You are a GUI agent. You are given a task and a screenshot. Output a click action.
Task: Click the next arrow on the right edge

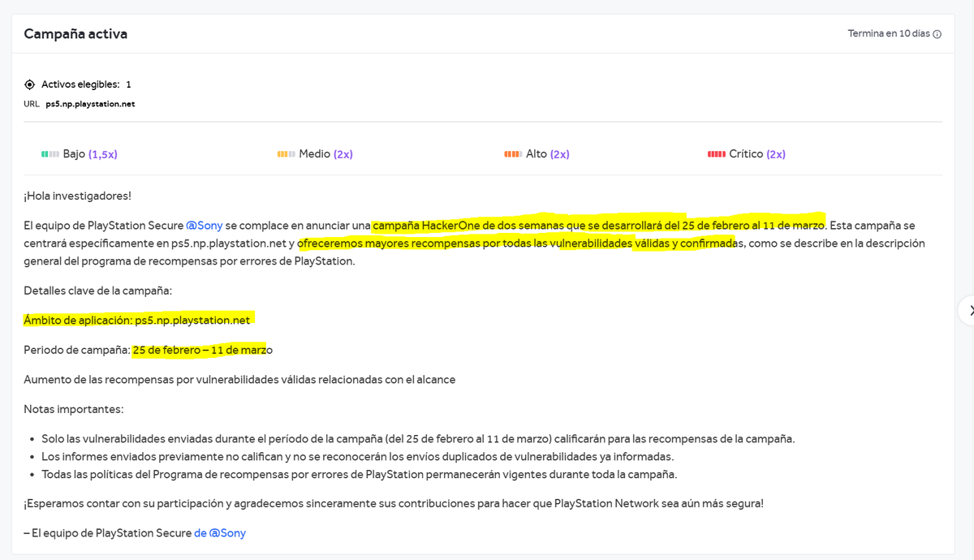pyautogui.click(x=968, y=311)
